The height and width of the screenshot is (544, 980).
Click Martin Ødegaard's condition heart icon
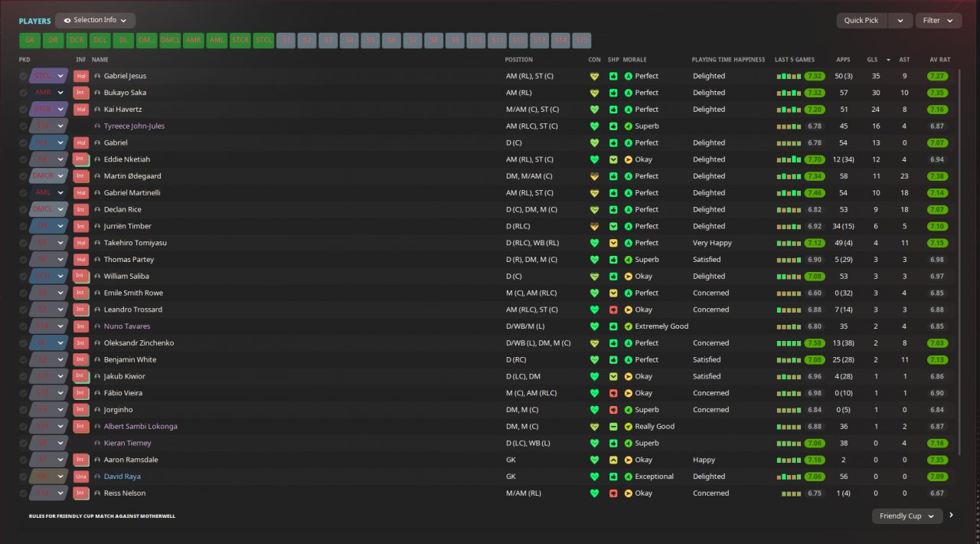(x=593, y=176)
